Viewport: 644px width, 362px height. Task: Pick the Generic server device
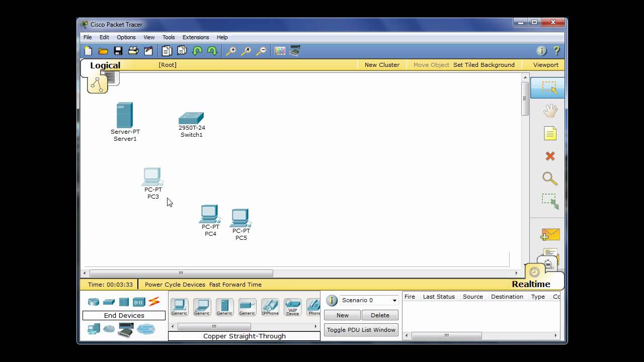(x=224, y=307)
